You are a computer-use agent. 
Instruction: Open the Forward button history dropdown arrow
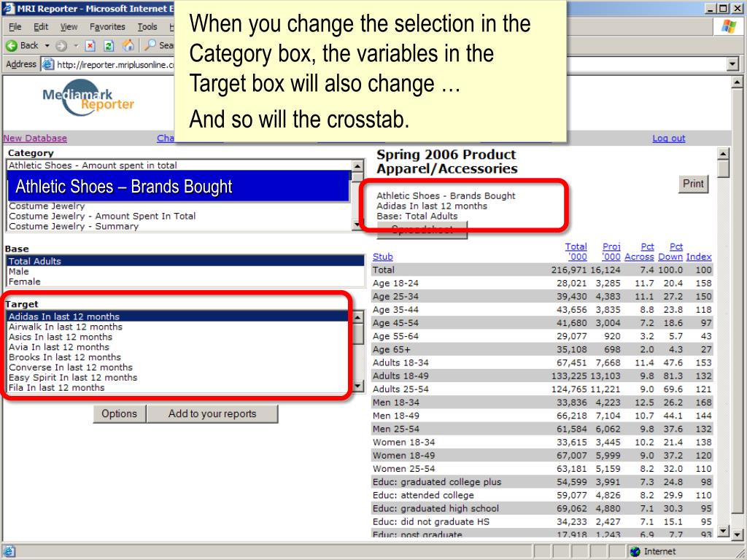[x=76, y=46]
